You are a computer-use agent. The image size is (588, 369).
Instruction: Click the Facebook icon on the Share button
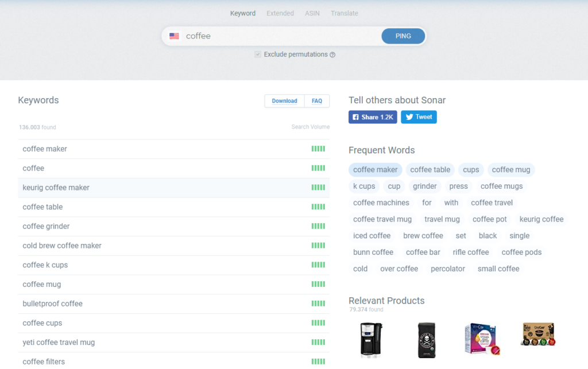coord(356,116)
